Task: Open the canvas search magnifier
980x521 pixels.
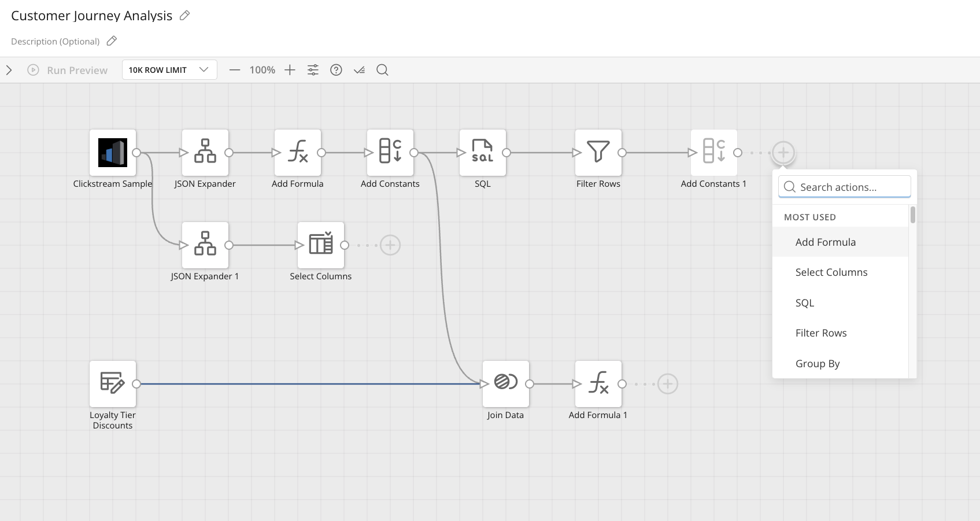Action: [382, 70]
